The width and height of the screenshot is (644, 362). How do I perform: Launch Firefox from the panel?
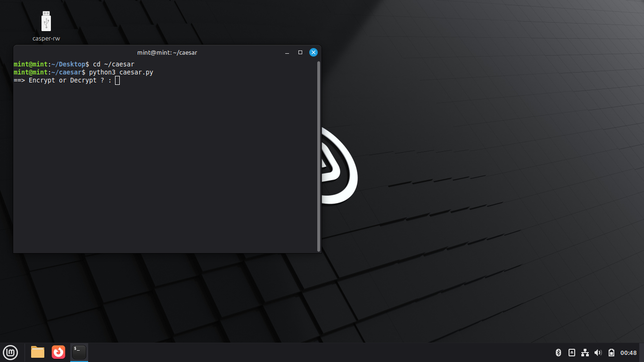coord(58,352)
